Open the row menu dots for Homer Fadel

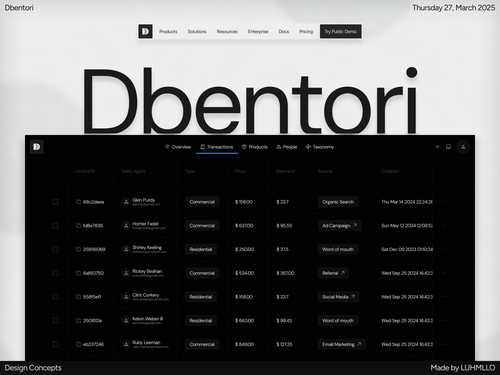(444, 225)
